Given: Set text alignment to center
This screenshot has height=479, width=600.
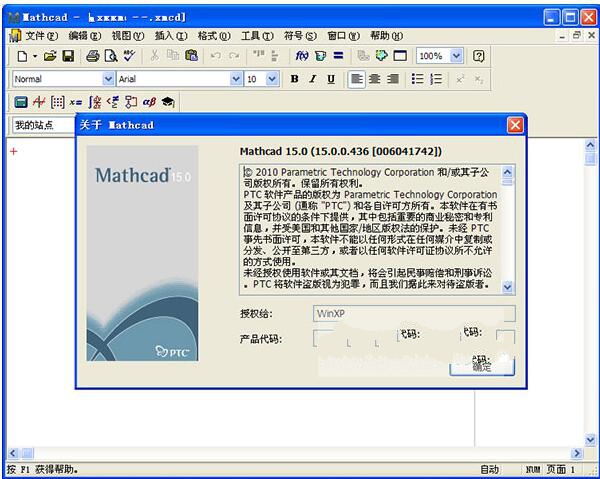Looking at the screenshot, I should click(374, 79).
